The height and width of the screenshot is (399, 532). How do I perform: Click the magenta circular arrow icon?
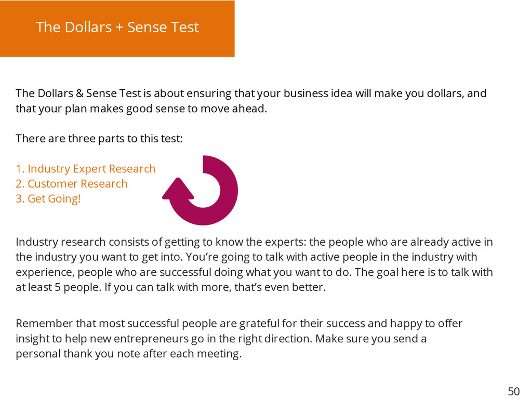click(200, 190)
